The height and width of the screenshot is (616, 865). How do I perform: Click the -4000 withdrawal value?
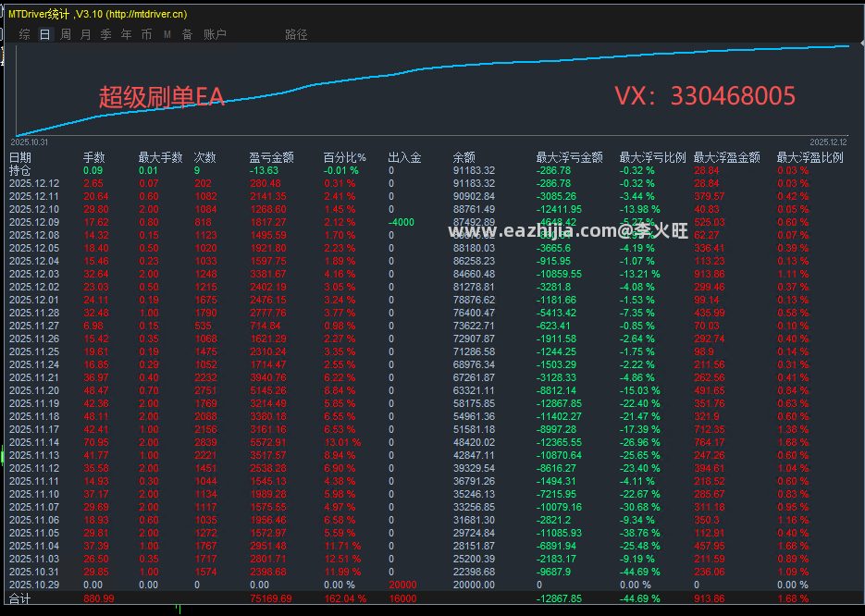click(402, 222)
